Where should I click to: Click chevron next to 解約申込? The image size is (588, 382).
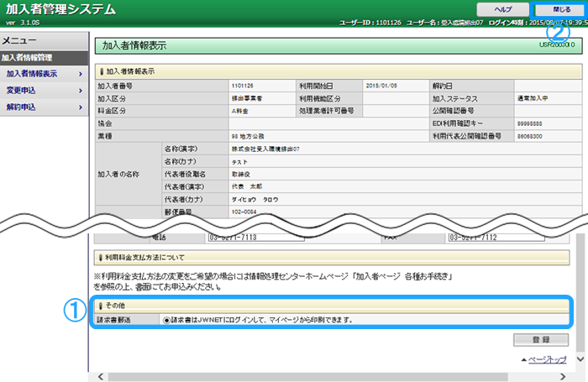(81, 107)
